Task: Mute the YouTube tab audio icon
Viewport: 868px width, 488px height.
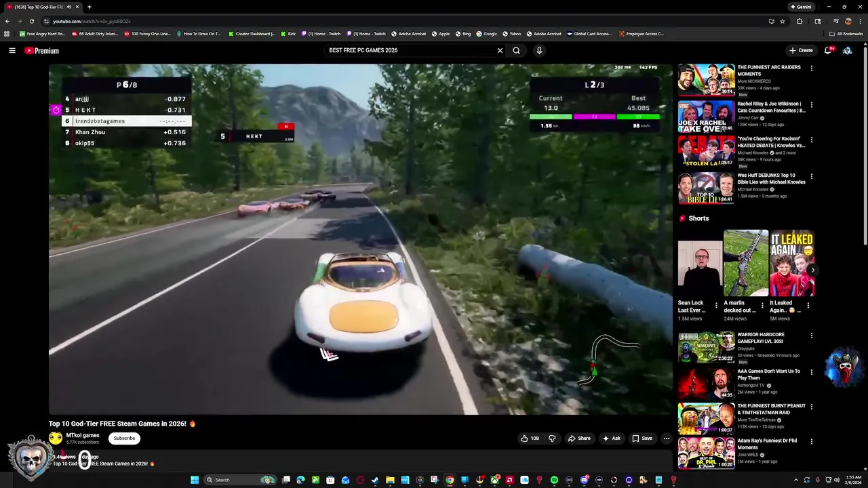Action: [69, 7]
